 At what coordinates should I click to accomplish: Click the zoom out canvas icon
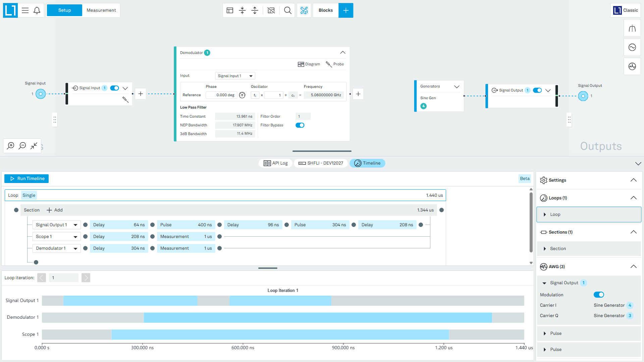tap(22, 145)
